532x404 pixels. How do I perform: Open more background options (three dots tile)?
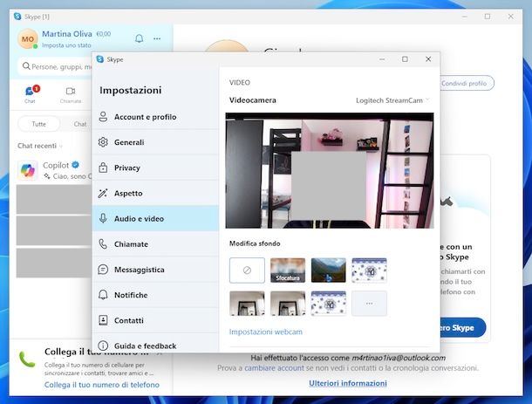coord(369,303)
